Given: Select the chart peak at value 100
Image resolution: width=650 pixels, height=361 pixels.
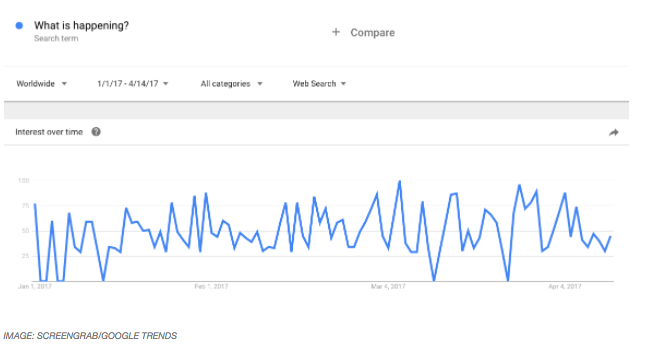Looking at the screenshot, I should [x=400, y=181].
